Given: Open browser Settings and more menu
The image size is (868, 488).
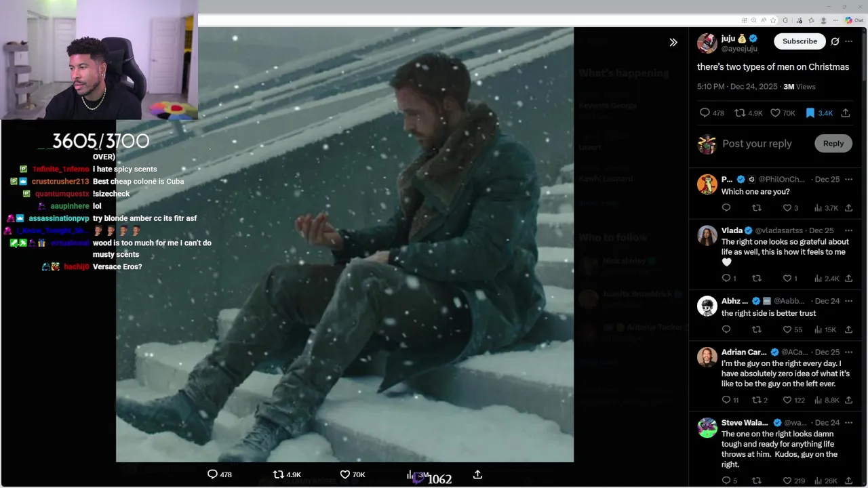Looking at the screenshot, I should pyautogui.click(x=835, y=20).
